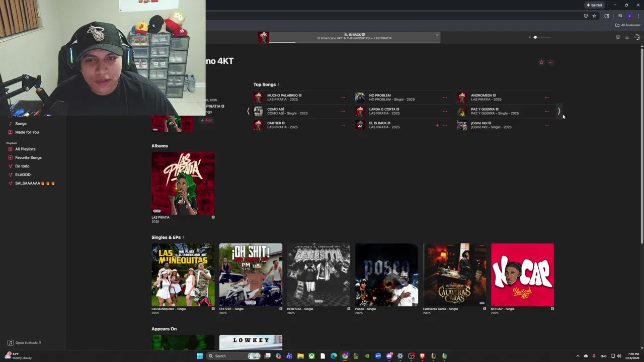
Task: Open the LOWKEY cover under Appears On
Action: pos(251,342)
